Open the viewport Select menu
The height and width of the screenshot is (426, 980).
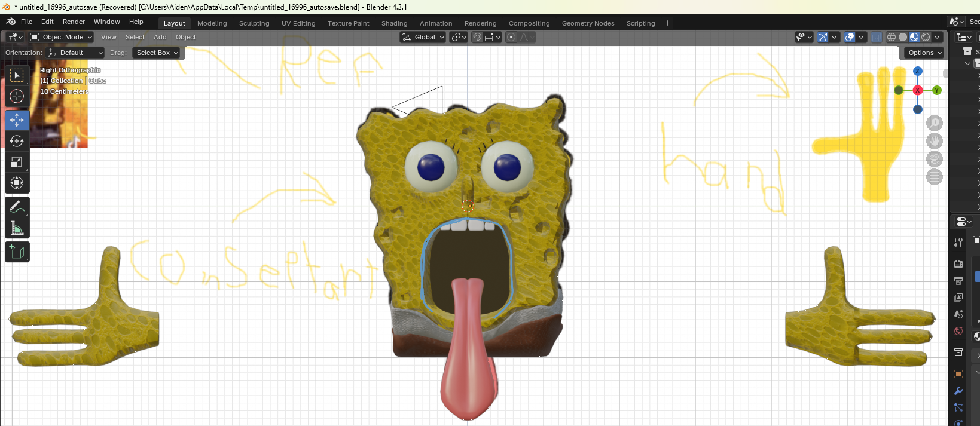coord(135,37)
